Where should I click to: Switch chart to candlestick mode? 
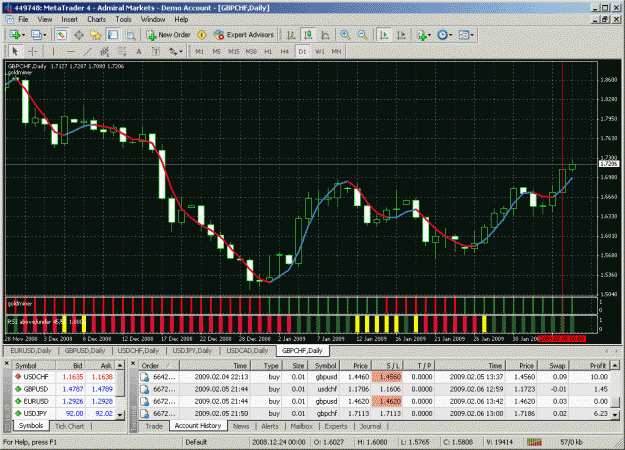(308, 35)
